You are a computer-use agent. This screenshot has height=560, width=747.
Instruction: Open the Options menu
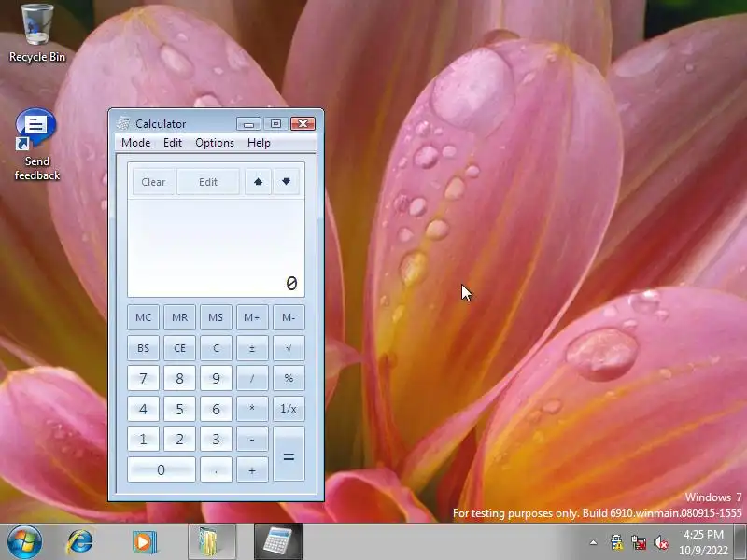(215, 143)
